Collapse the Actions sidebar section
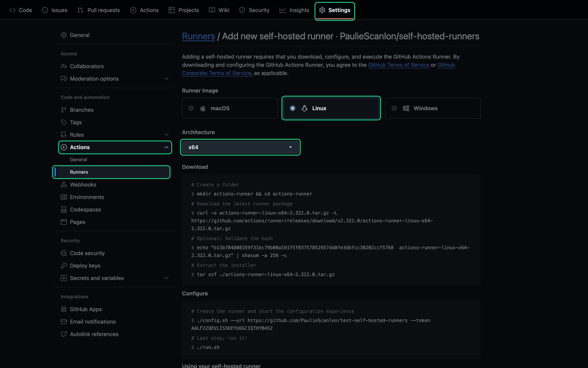The image size is (588, 368). [x=166, y=147]
